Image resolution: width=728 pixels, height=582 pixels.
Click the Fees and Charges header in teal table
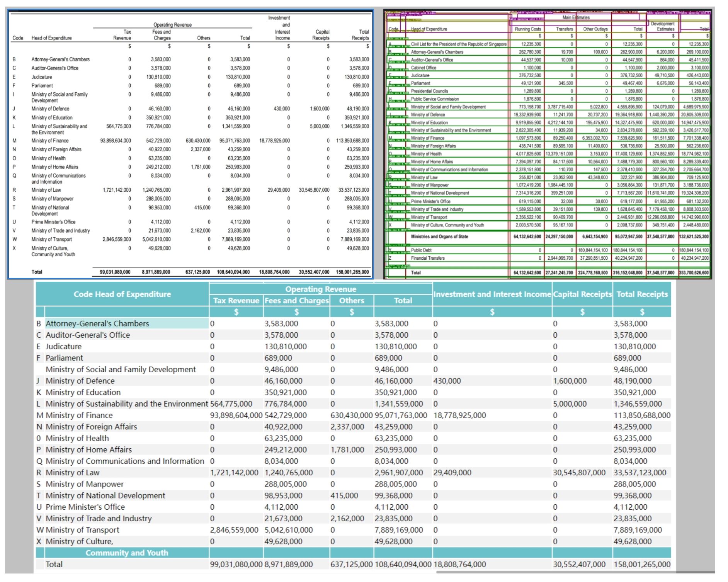[296, 300]
